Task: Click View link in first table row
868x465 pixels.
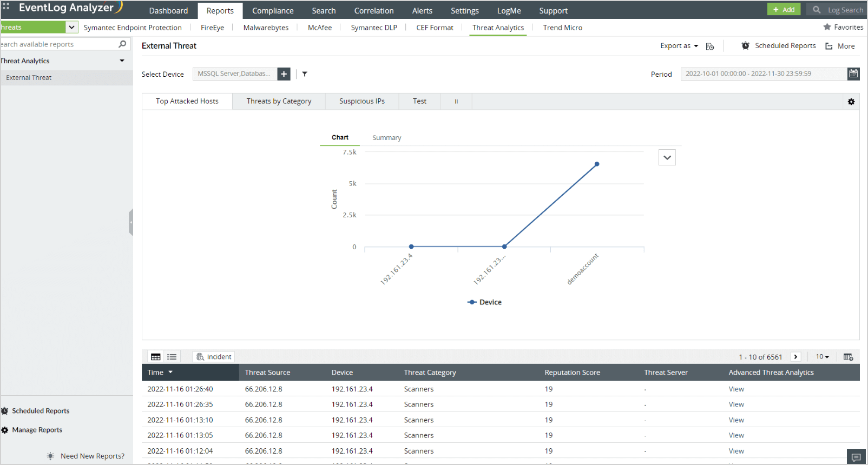Action: click(736, 389)
